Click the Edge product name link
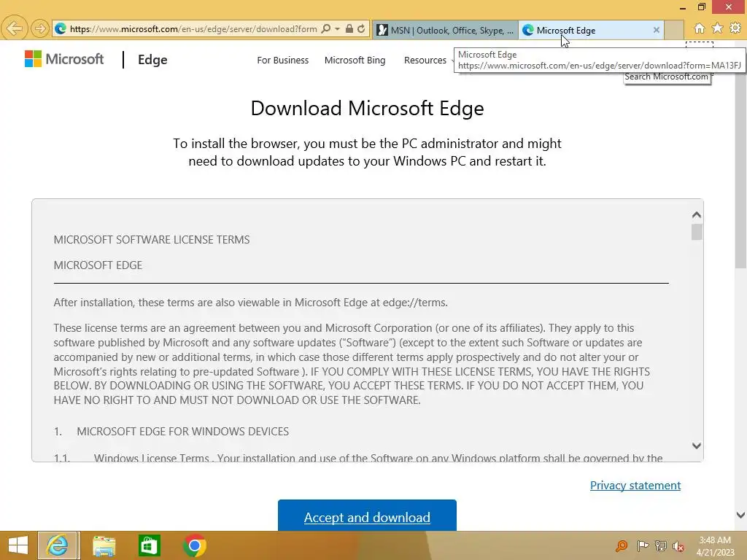Viewport: 747px width, 560px height. coord(152,60)
